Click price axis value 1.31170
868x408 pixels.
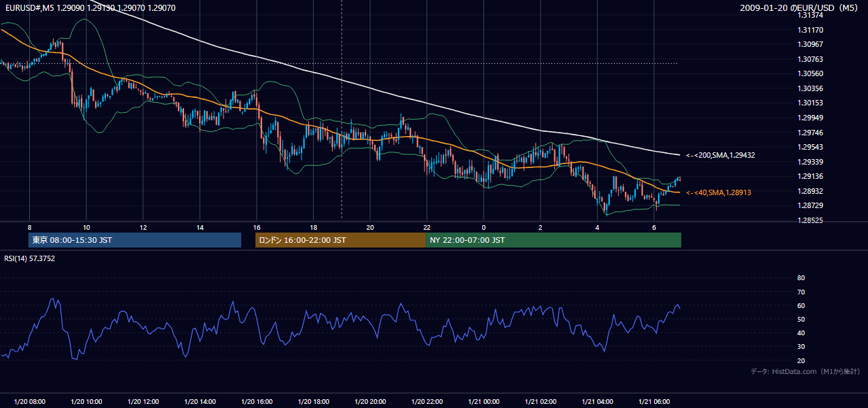(x=810, y=30)
